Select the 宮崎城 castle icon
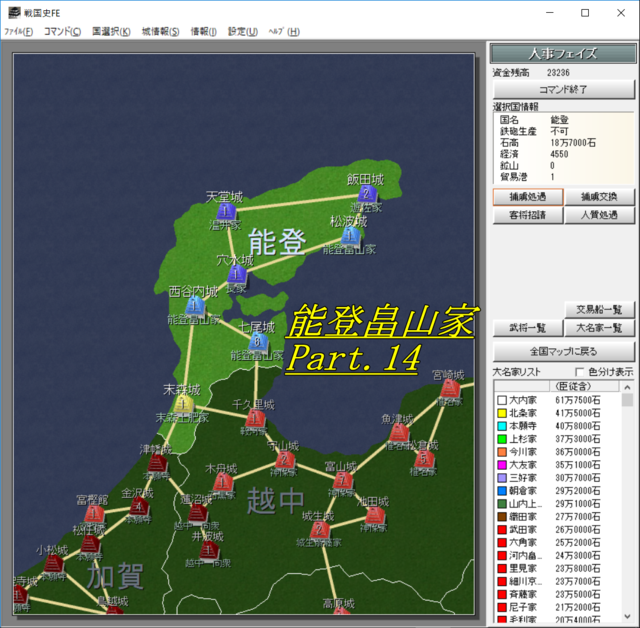This screenshot has width=640, height=628. pos(450,389)
